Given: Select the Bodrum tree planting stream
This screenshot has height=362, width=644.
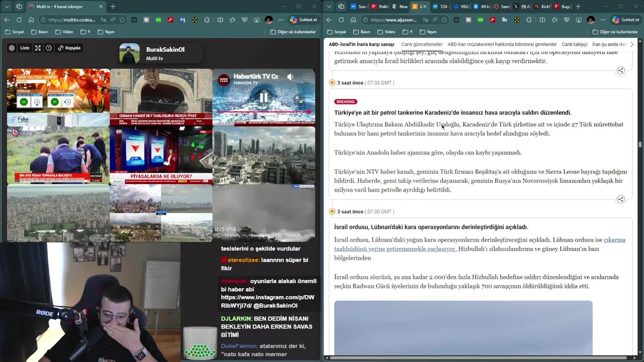Looking at the screenshot, I should [58, 154].
